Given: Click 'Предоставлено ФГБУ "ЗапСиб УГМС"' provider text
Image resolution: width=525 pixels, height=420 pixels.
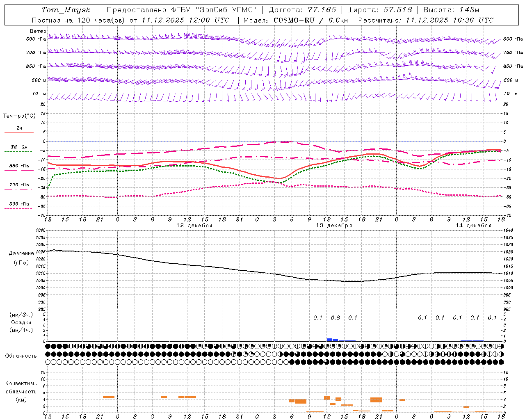Looking at the screenshot, I should coord(181,10).
